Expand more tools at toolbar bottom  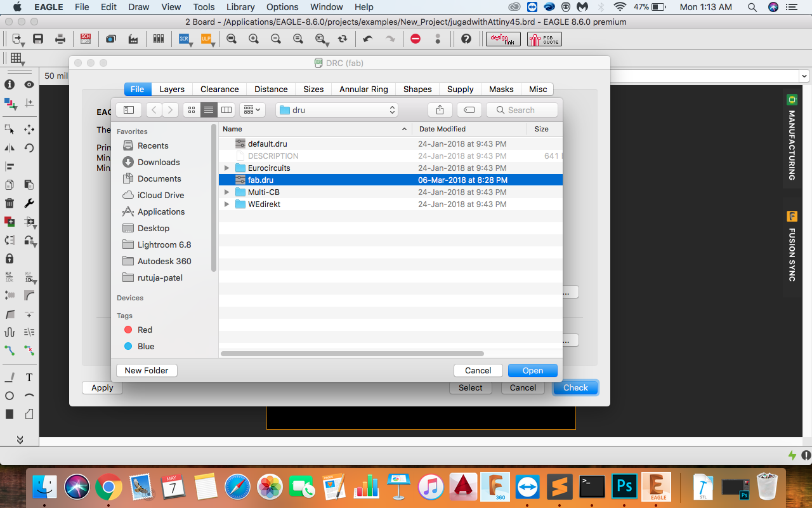20,439
